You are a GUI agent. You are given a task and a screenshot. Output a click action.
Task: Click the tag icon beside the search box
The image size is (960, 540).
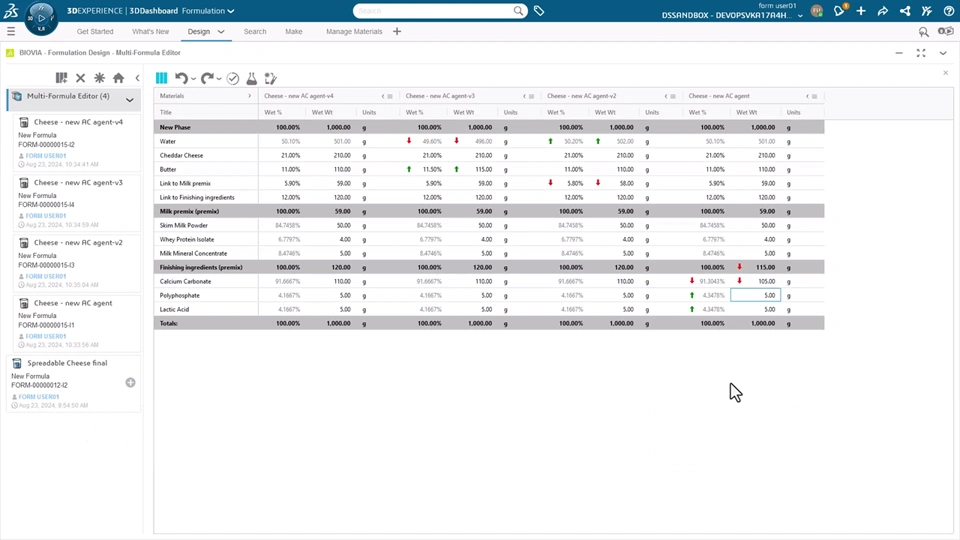(x=539, y=11)
